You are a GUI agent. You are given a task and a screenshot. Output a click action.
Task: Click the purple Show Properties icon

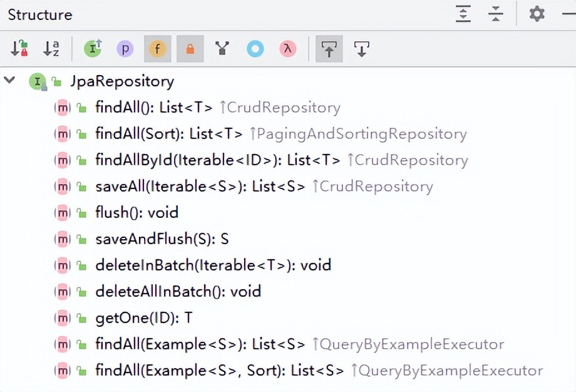[x=125, y=49]
